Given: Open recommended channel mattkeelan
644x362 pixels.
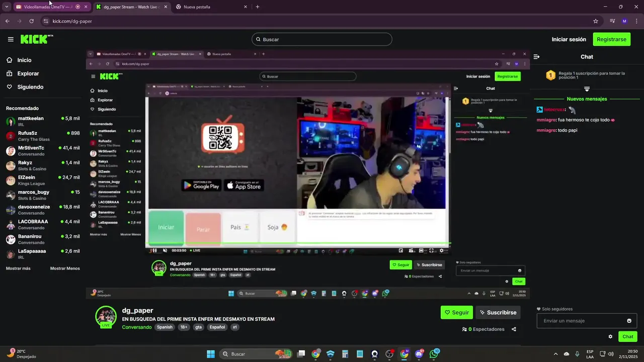Looking at the screenshot, I should point(43,121).
